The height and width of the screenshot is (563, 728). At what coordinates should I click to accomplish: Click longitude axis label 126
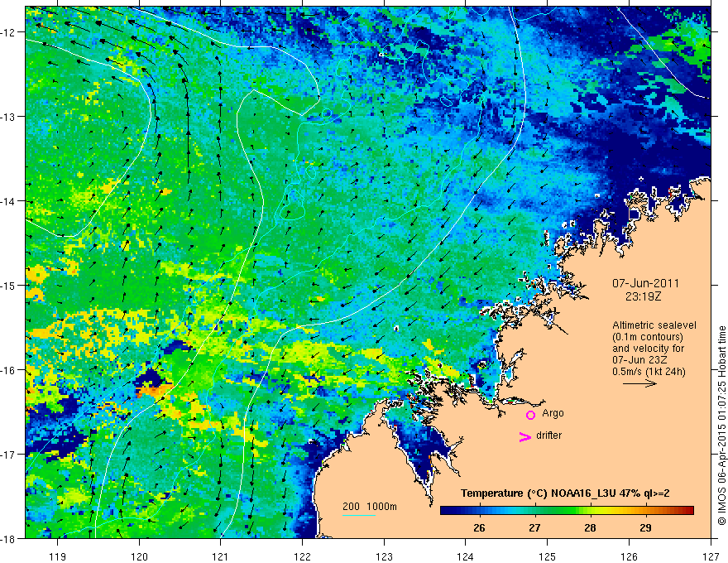(x=629, y=556)
